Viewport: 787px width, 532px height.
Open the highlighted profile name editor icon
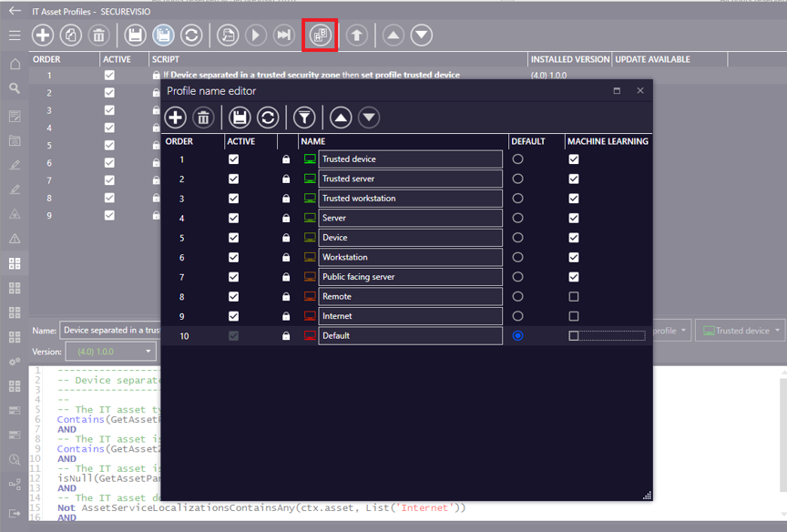(x=321, y=36)
